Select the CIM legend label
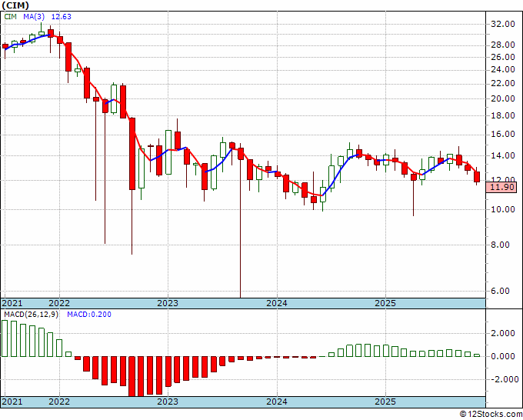 pos(10,17)
